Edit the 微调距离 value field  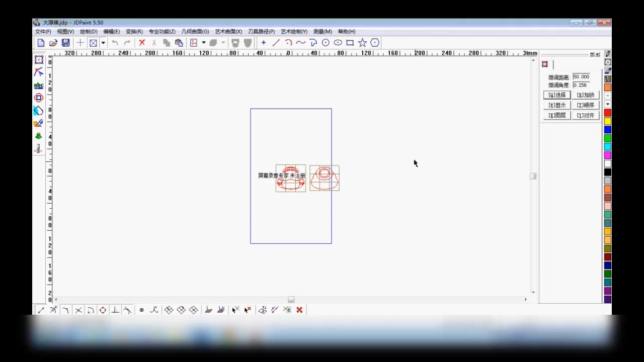click(x=581, y=77)
